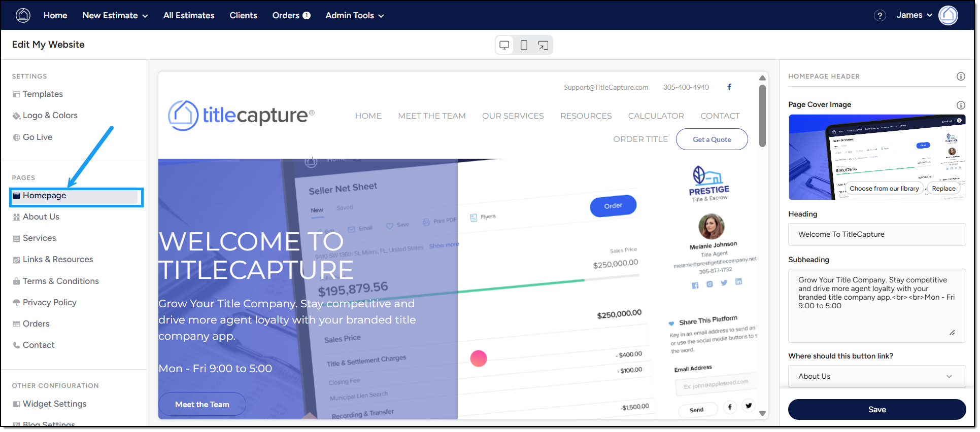Click the Terms & Conditions lock icon
Image resolution: width=980 pixels, height=432 pixels.
click(x=17, y=281)
